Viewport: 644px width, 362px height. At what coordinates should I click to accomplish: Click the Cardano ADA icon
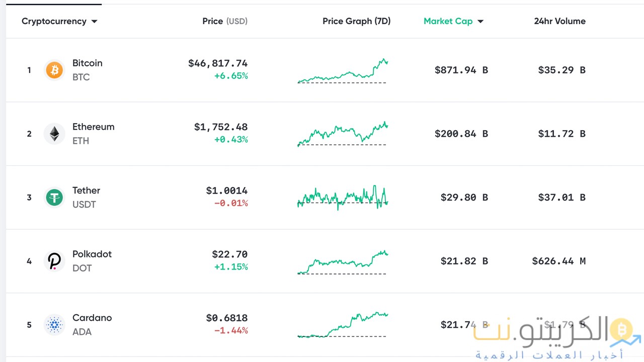point(54,325)
